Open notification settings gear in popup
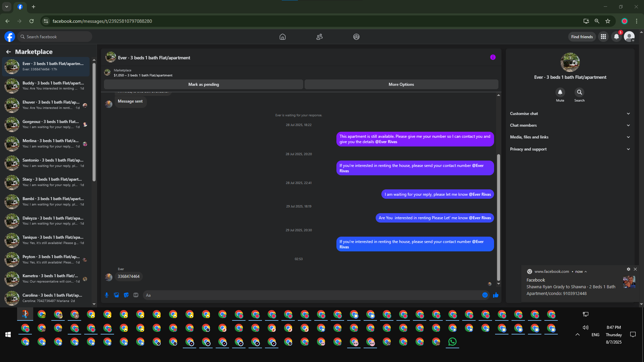 click(x=629, y=269)
